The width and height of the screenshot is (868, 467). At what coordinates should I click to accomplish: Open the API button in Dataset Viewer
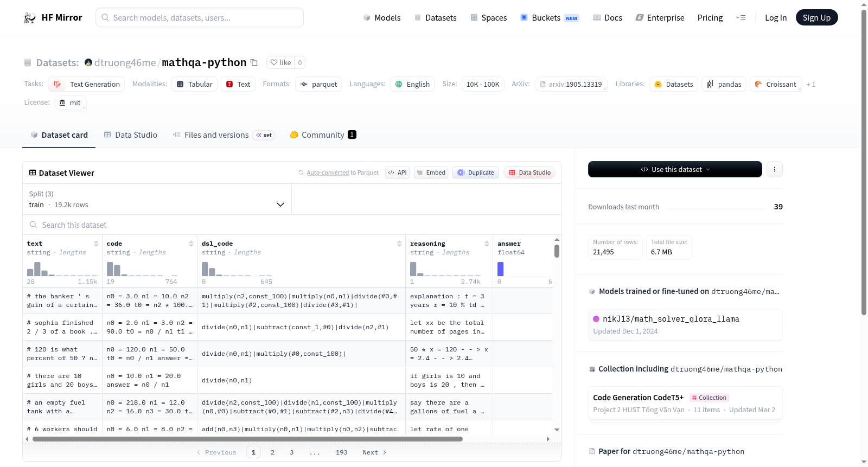coord(397,172)
